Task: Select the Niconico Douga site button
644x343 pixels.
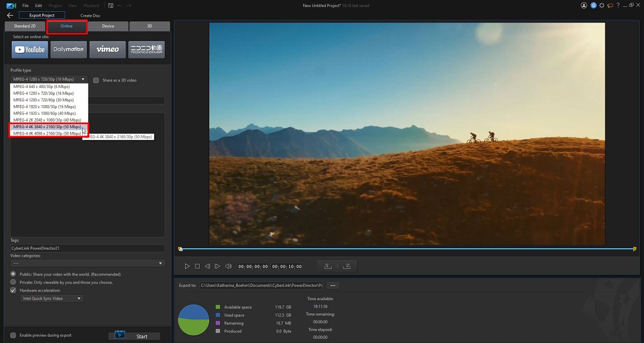Action: [x=147, y=50]
